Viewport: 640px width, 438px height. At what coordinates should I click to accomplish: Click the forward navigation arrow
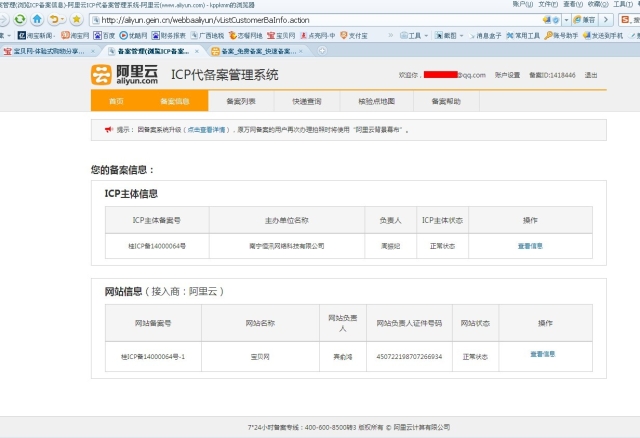point(3,19)
